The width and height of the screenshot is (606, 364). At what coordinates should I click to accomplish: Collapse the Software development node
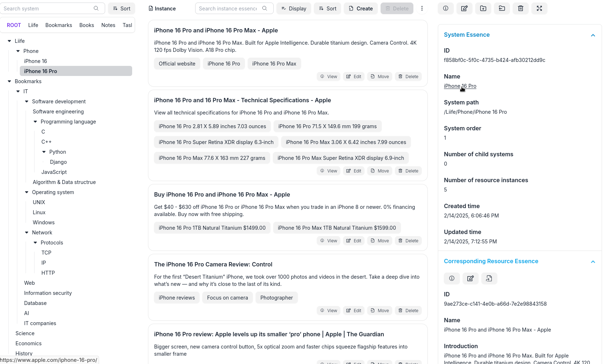(27, 102)
